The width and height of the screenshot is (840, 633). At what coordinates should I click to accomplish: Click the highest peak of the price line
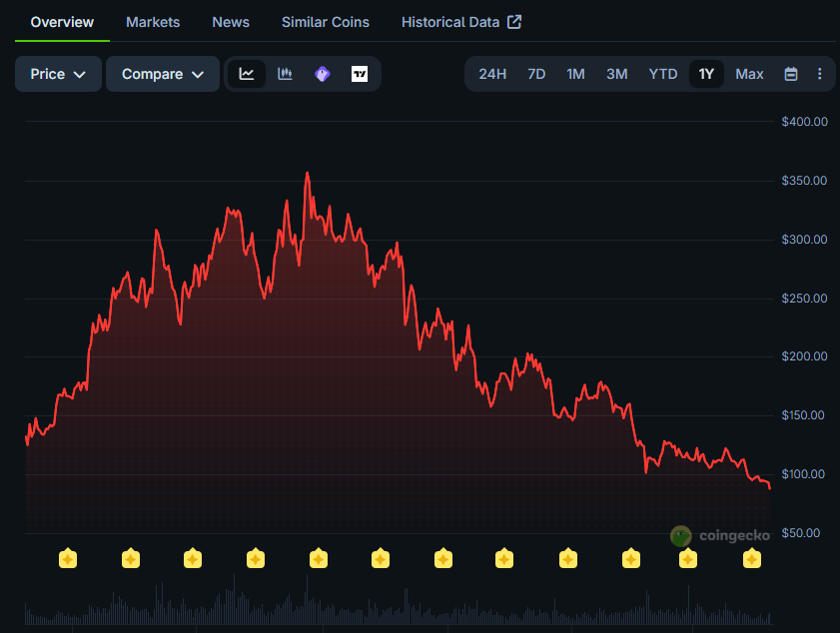(307, 173)
